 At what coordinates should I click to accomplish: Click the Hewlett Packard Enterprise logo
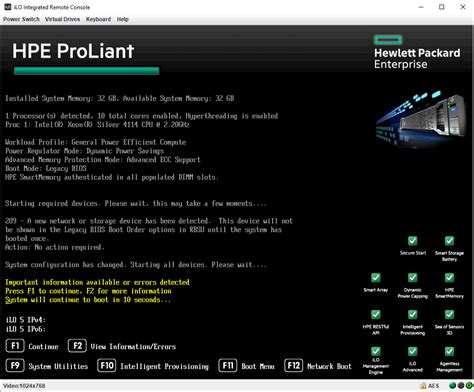pyautogui.click(x=417, y=52)
